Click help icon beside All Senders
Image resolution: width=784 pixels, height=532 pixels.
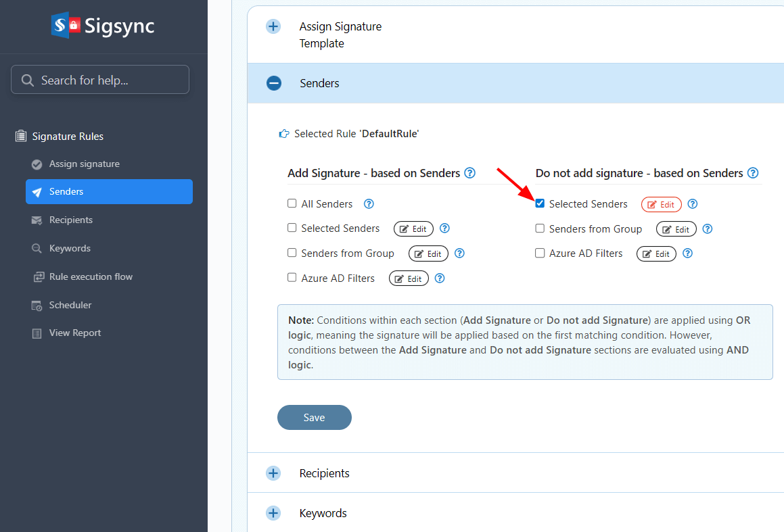coord(369,204)
